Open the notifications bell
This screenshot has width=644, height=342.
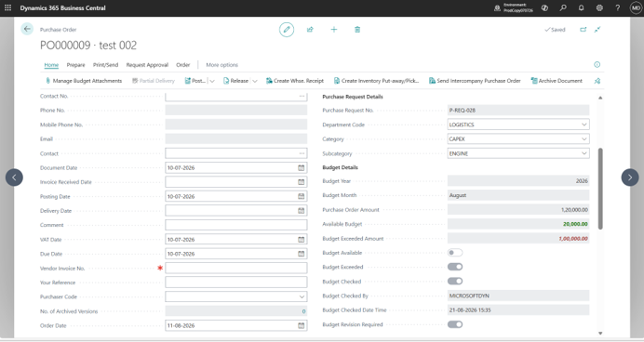581,7
